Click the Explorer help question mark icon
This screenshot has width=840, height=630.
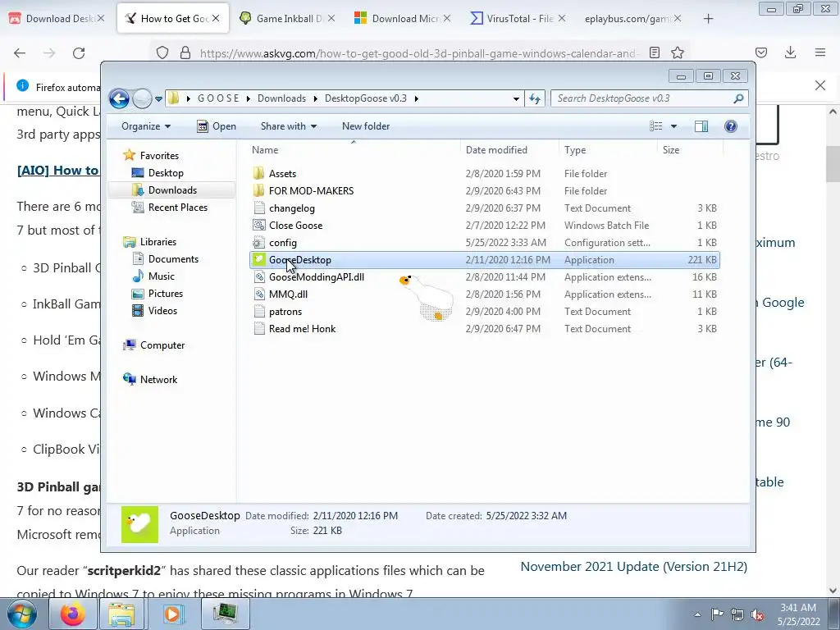point(731,126)
